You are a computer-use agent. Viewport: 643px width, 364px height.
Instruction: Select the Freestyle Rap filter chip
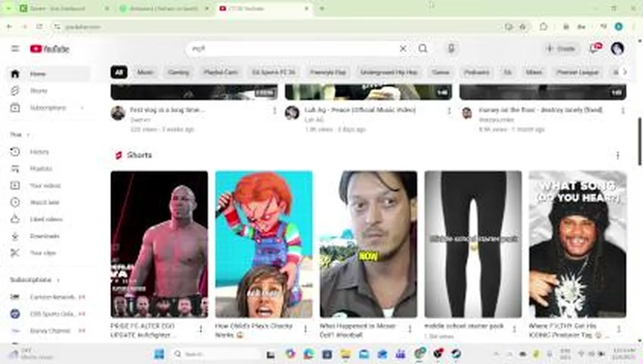pos(328,72)
